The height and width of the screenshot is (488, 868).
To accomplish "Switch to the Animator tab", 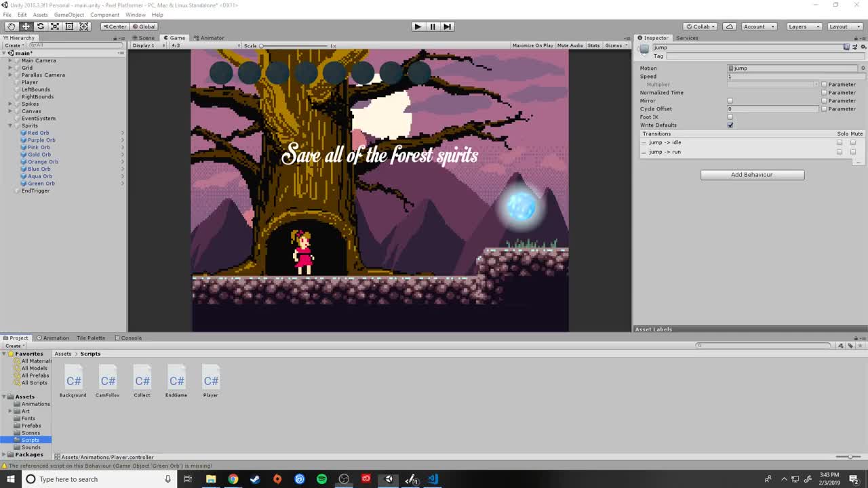I will coord(209,38).
